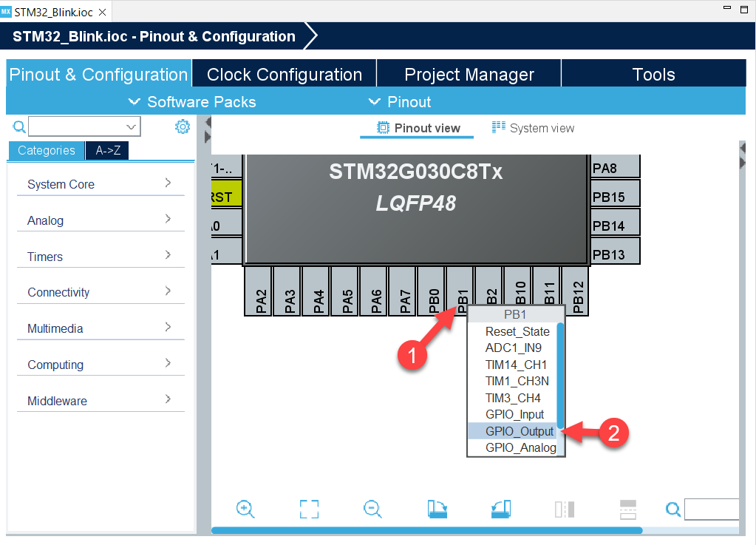Image resolution: width=756 pixels, height=545 pixels.
Task: Toggle the vertical split layout icon
Action: point(565,509)
